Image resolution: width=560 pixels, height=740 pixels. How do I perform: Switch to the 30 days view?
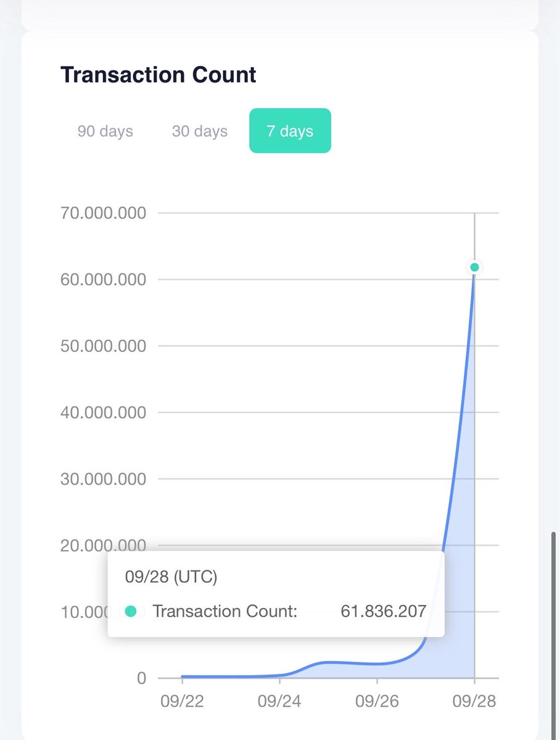(x=199, y=130)
